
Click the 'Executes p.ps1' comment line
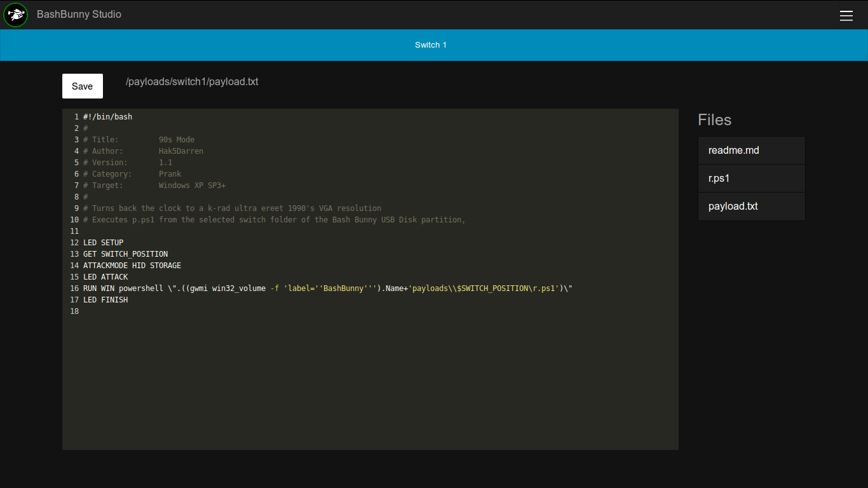[275, 220]
